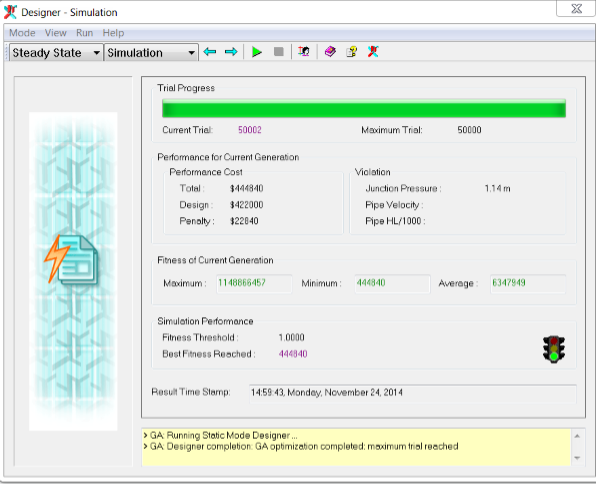Open the Mode menu

pos(22,33)
